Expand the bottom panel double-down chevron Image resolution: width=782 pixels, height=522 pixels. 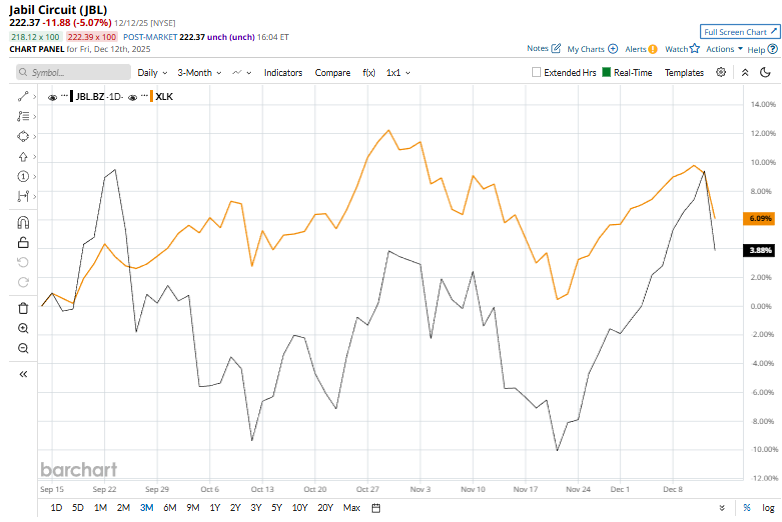(x=722, y=508)
